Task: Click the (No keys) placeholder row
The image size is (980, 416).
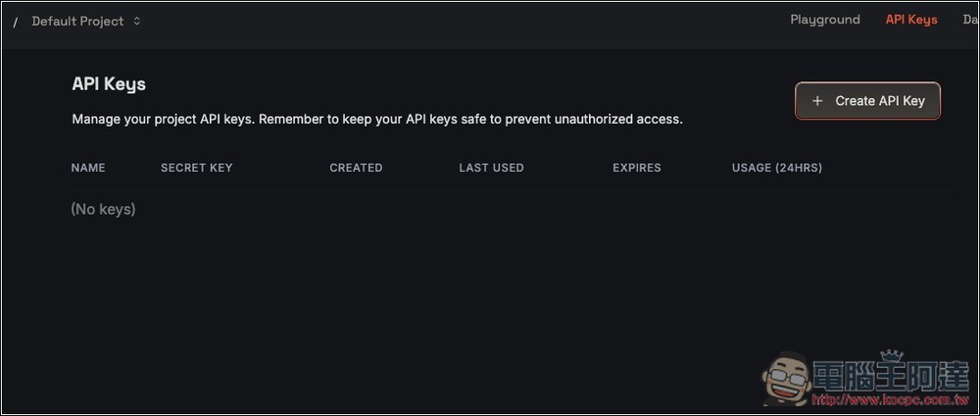Action: click(x=103, y=209)
